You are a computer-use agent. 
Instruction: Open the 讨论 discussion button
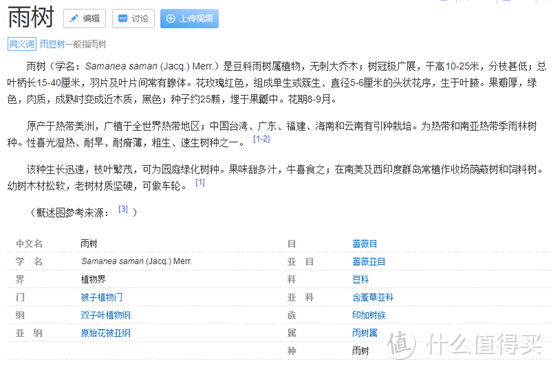tap(133, 18)
